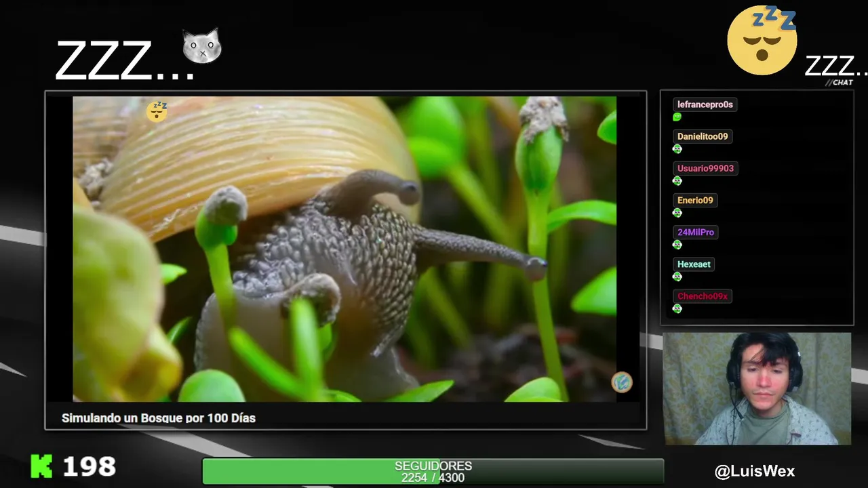Click the green emote under lefrancepro0s

click(x=677, y=117)
